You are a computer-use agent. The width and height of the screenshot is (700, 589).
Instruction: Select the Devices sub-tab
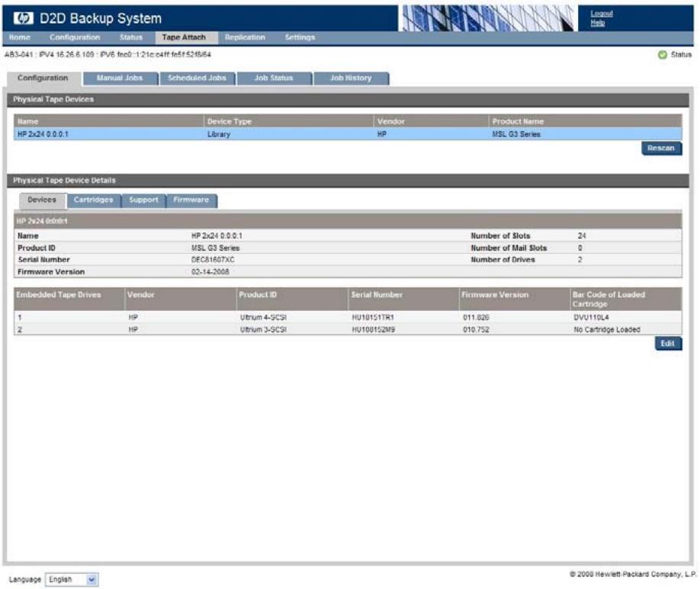(42, 200)
